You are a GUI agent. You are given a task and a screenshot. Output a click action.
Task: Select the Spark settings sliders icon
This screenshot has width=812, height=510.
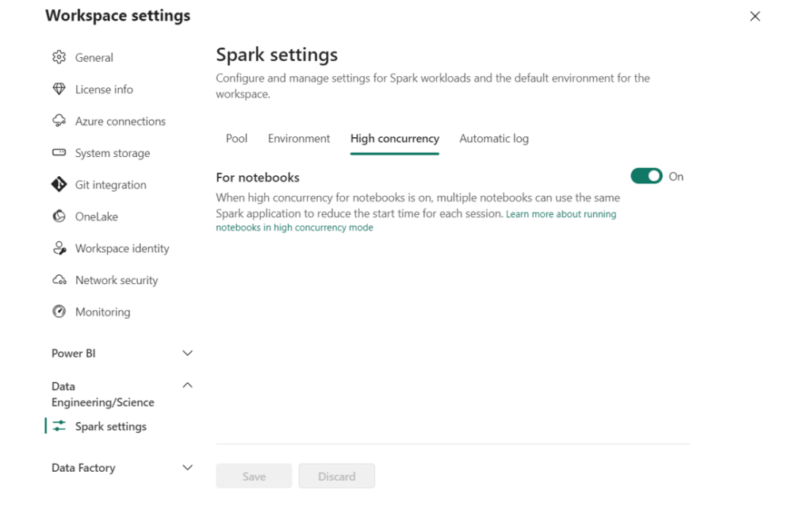click(x=59, y=426)
